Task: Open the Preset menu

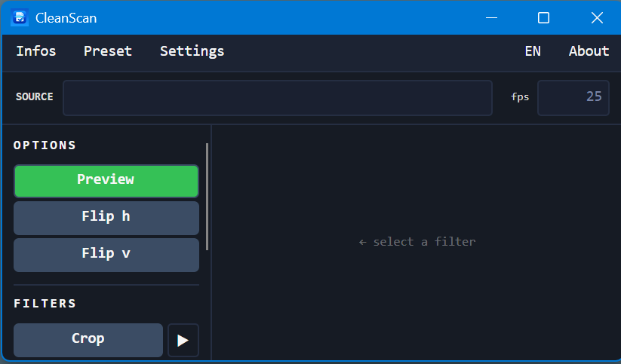Action: (x=108, y=51)
